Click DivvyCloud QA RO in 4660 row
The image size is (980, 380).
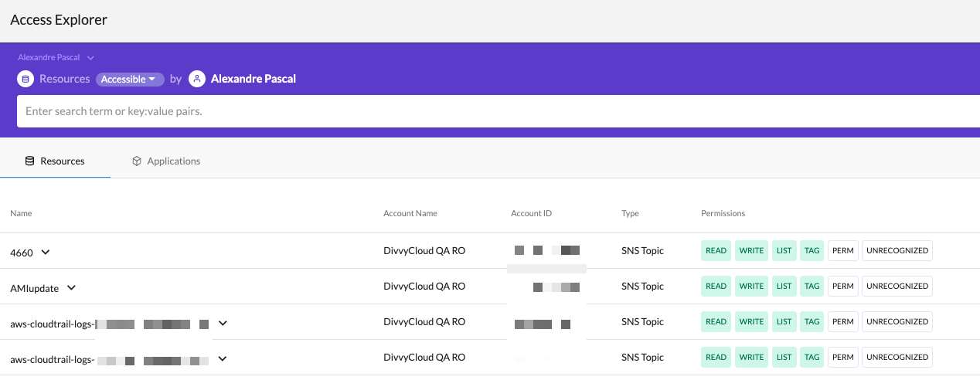coord(424,251)
